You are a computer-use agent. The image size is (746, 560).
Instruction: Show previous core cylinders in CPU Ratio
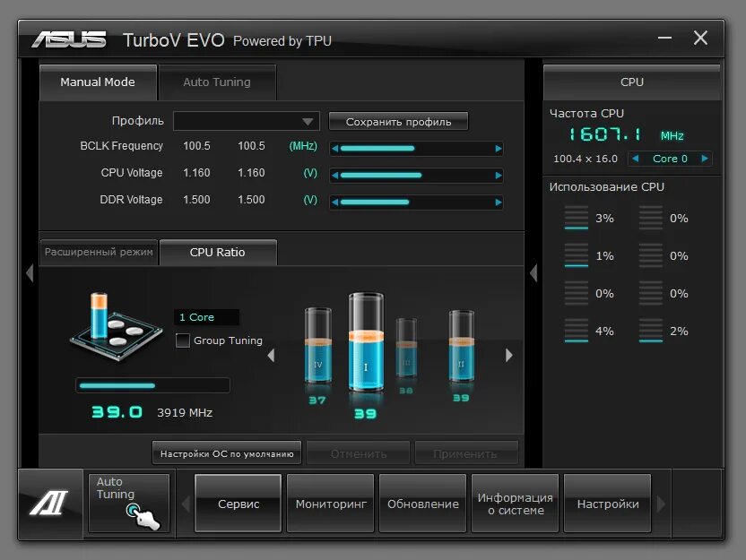271,355
